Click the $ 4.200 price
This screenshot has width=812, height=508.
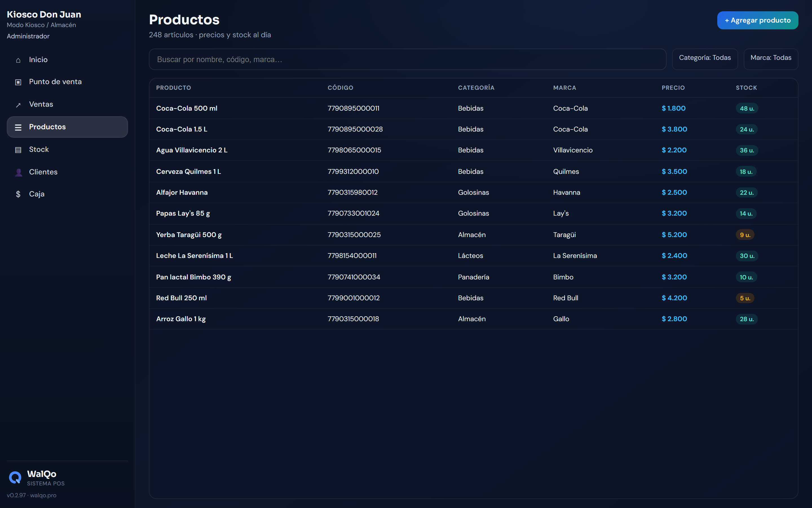tap(674, 298)
